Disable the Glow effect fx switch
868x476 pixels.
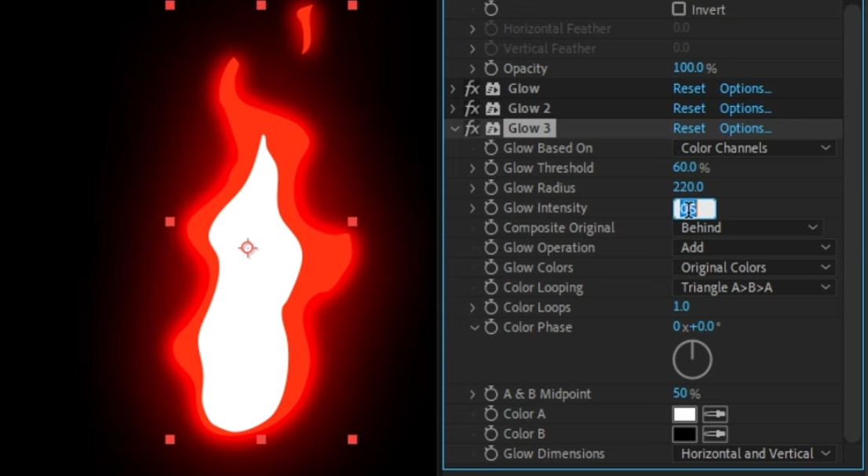[x=472, y=89]
